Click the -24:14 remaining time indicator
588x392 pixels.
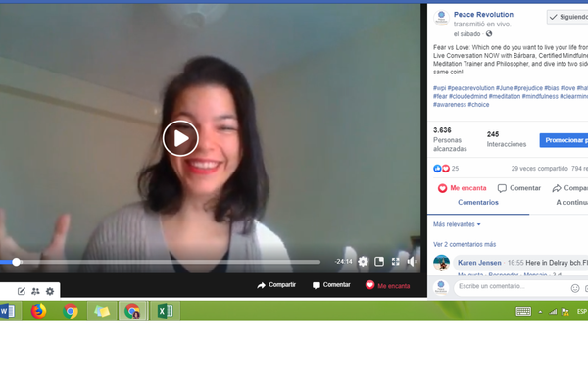[344, 261]
